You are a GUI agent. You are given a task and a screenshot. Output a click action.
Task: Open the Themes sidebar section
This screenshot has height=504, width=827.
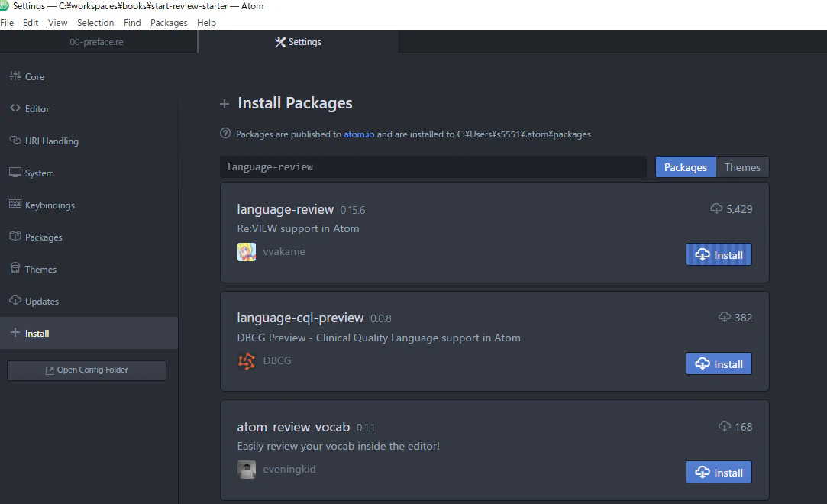(x=89, y=270)
